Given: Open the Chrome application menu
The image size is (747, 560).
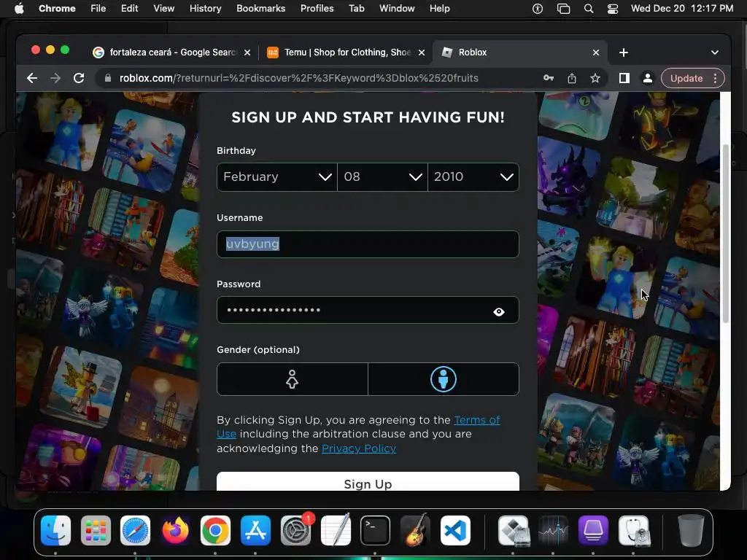Looking at the screenshot, I should (57, 9).
